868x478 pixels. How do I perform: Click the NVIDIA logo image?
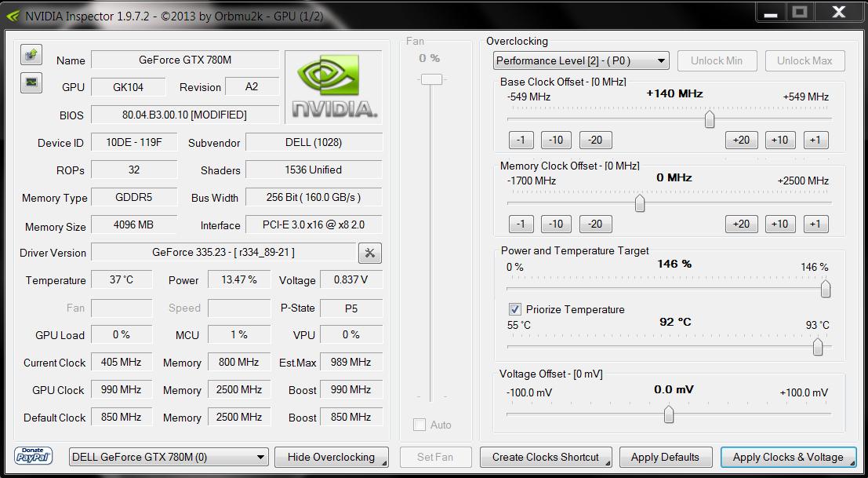click(x=334, y=86)
